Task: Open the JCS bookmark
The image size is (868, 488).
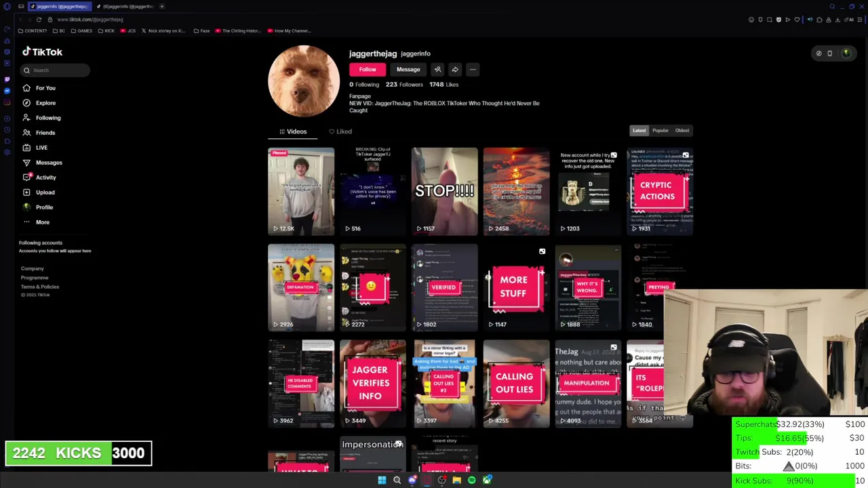Action: pyautogui.click(x=128, y=31)
